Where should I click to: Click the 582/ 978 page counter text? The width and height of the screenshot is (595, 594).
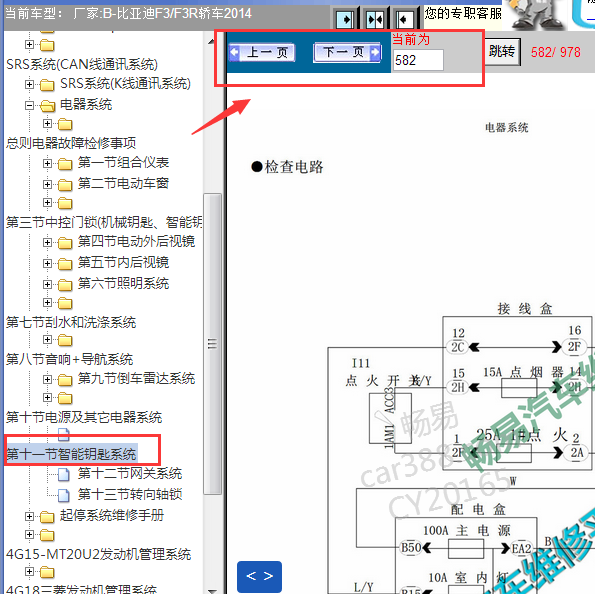pyautogui.click(x=556, y=52)
